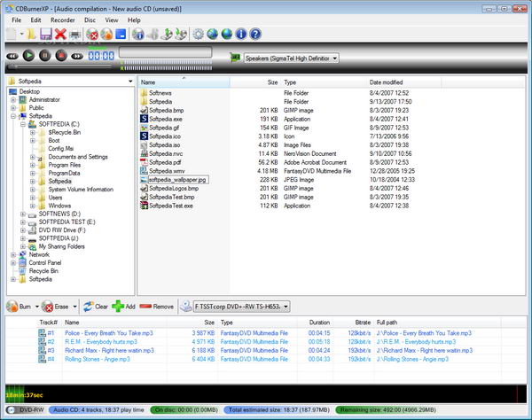Select Softpedia.pdf in file list
The width and height of the screenshot is (532, 420).
pos(165,162)
